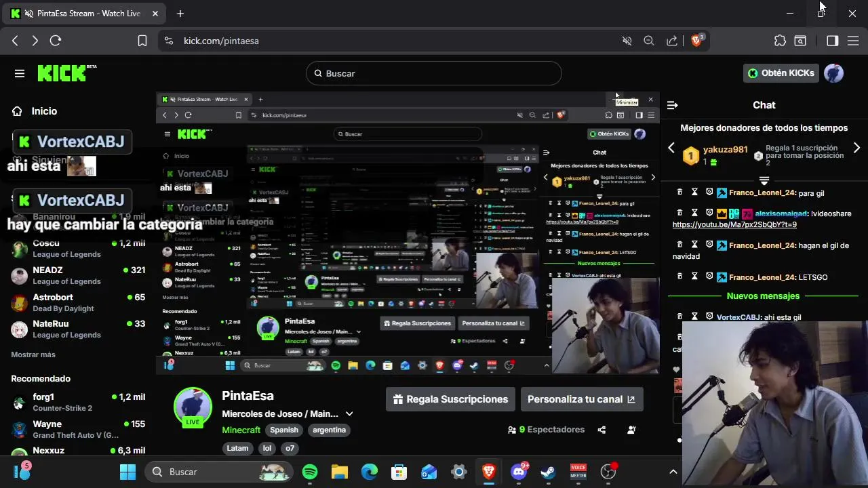Open Discord from the taskbar
The image size is (868, 488).
click(519, 472)
